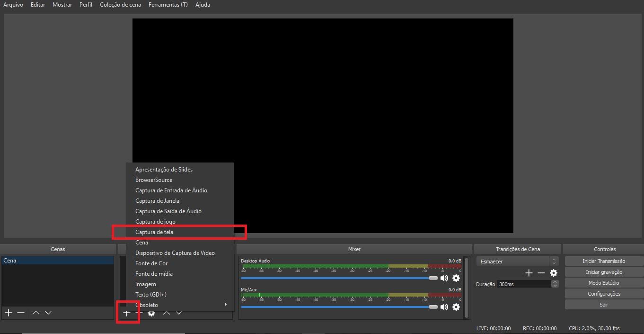Open source properties gear icon
This screenshot has height=334, width=644.
click(x=151, y=313)
